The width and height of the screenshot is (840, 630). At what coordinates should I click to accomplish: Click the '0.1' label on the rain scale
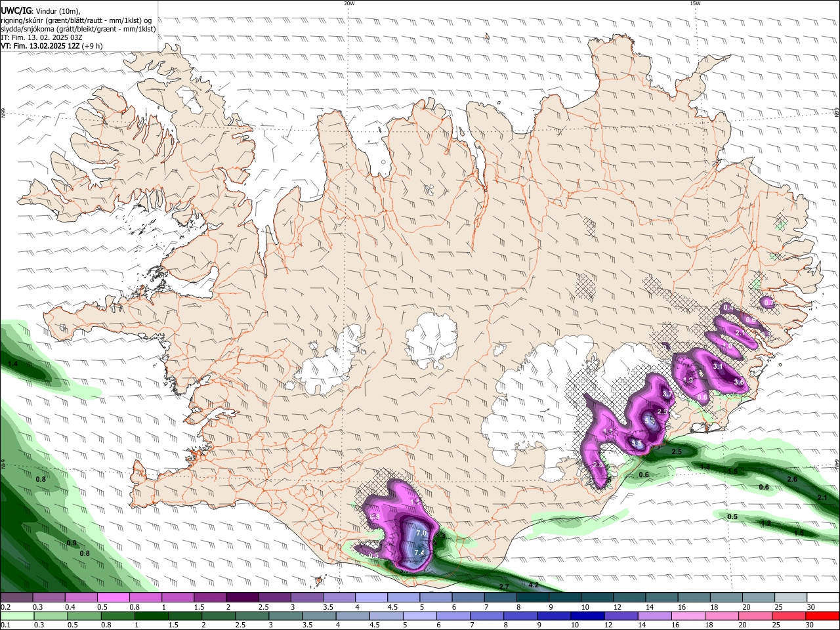click(5, 625)
